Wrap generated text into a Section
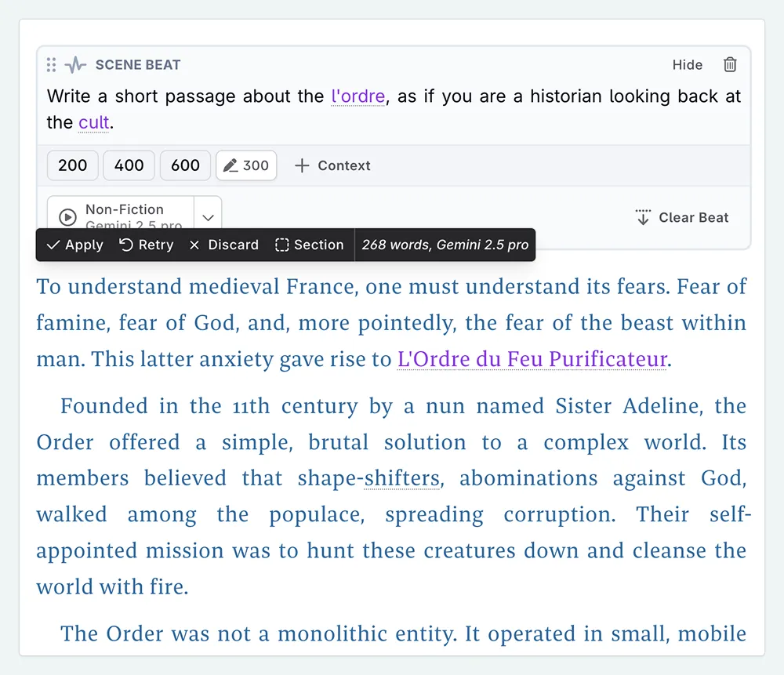 pyautogui.click(x=309, y=245)
